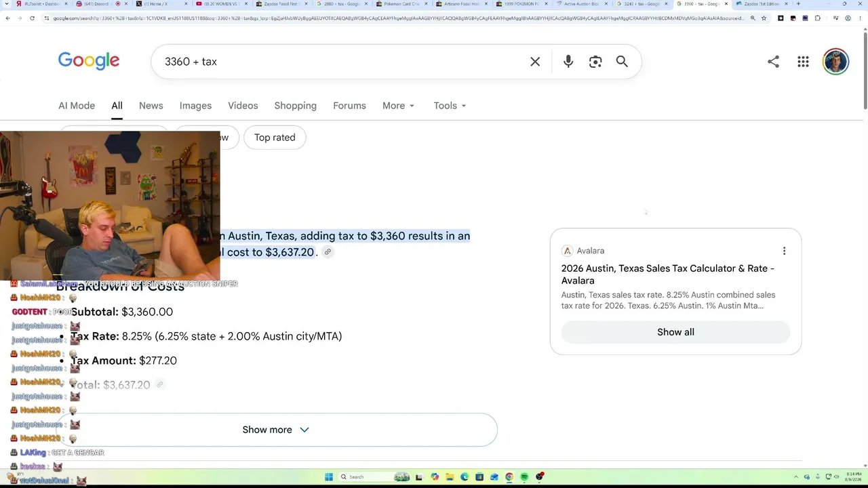Bookmark this page with the star icon
This screenshot has height=488, width=868.
point(764,18)
